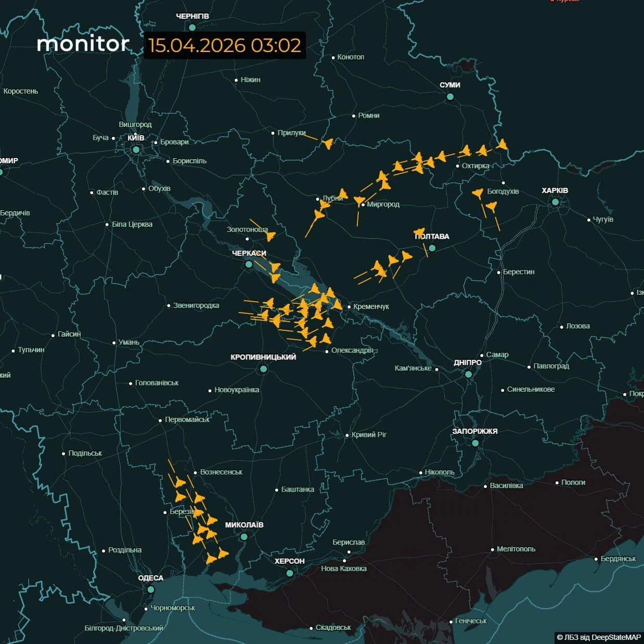Select the drone icon left of Миргород marker
This screenshot has width=644, height=644.
[x=359, y=200]
